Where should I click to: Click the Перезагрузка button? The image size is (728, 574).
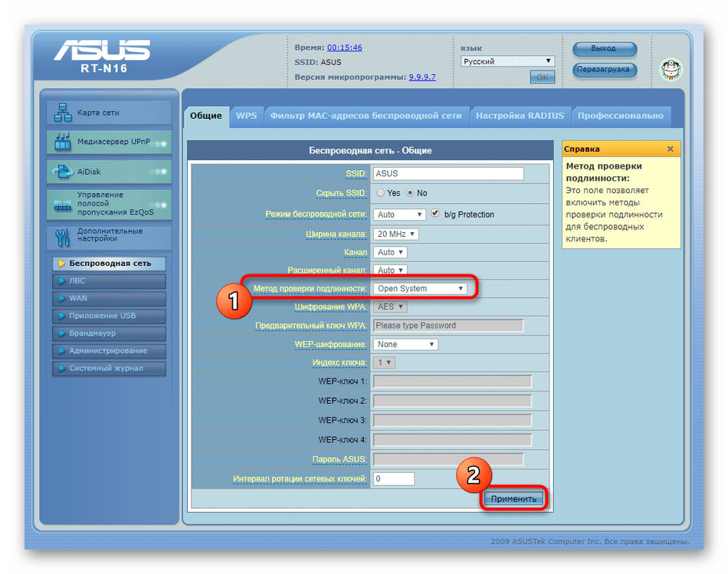tap(604, 70)
